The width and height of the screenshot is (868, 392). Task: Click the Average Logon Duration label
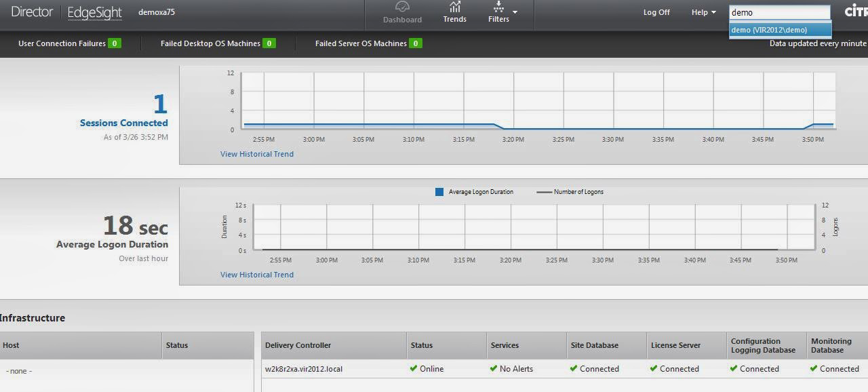pyautogui.click(x=113, y=244)
